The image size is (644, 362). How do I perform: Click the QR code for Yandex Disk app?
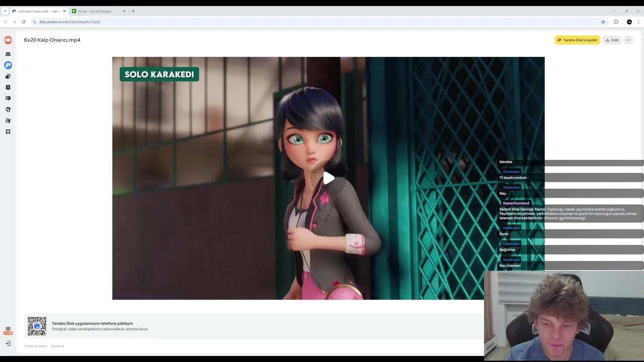(37, 326)
